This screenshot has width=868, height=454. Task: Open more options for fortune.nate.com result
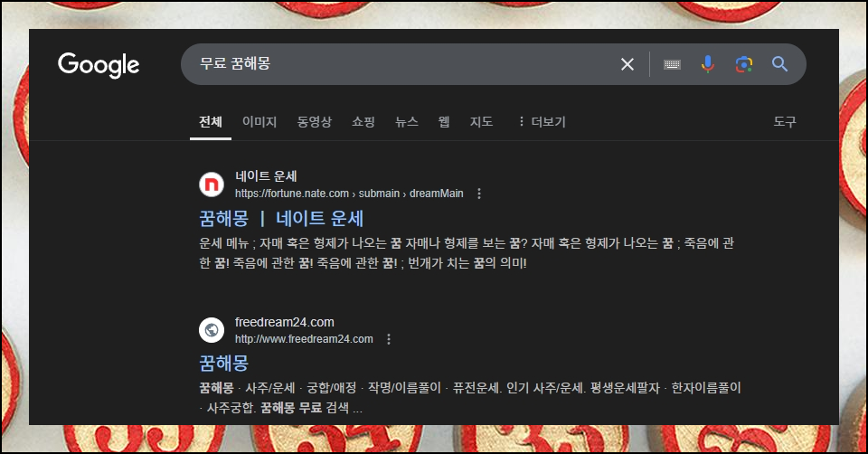tap(479, 194)
